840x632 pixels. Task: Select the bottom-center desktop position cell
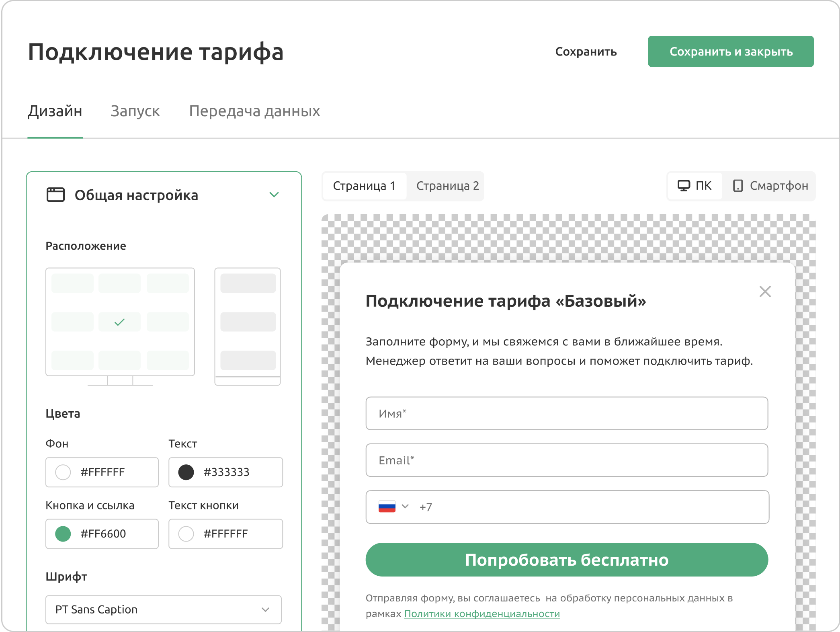click(120, 360)
